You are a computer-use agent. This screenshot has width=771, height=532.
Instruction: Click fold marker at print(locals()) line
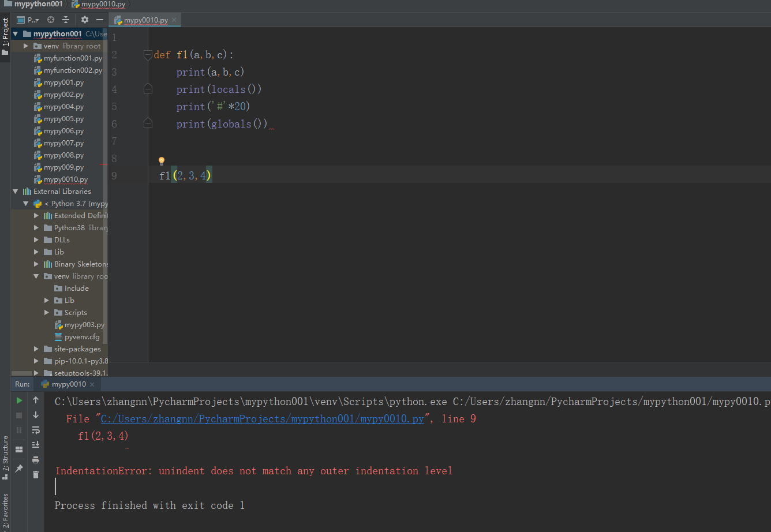click(x=148, y=89)
